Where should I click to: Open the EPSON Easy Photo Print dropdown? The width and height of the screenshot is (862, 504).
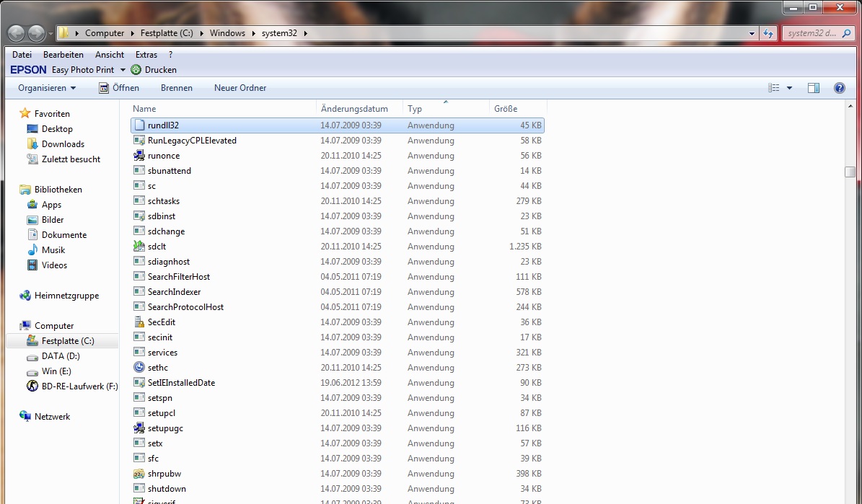coord(123,70)
